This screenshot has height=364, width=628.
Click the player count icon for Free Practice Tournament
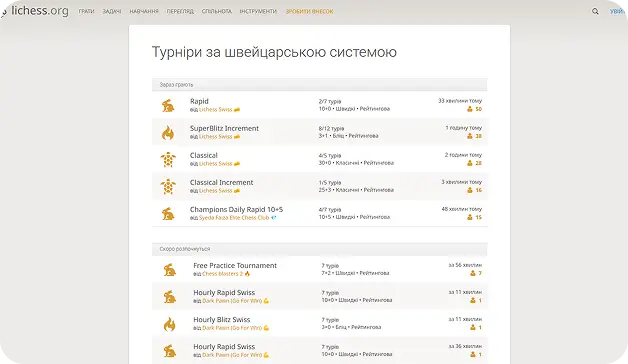coord(473,273)
